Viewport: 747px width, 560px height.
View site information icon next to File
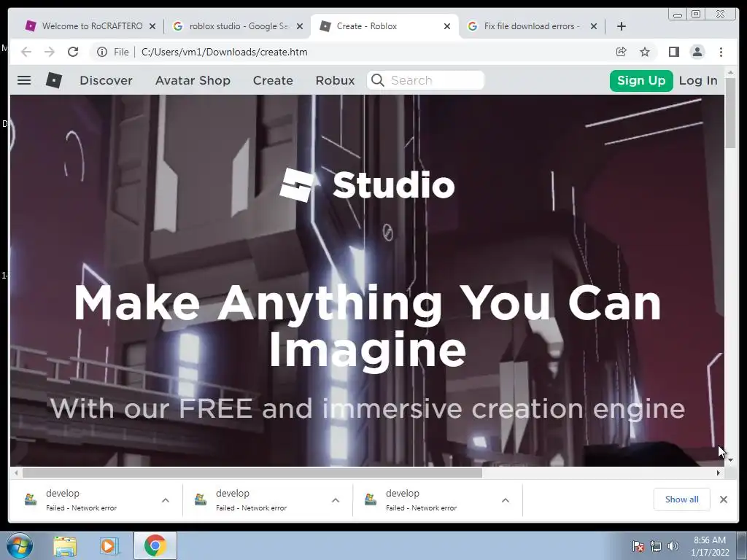(102, 52)
